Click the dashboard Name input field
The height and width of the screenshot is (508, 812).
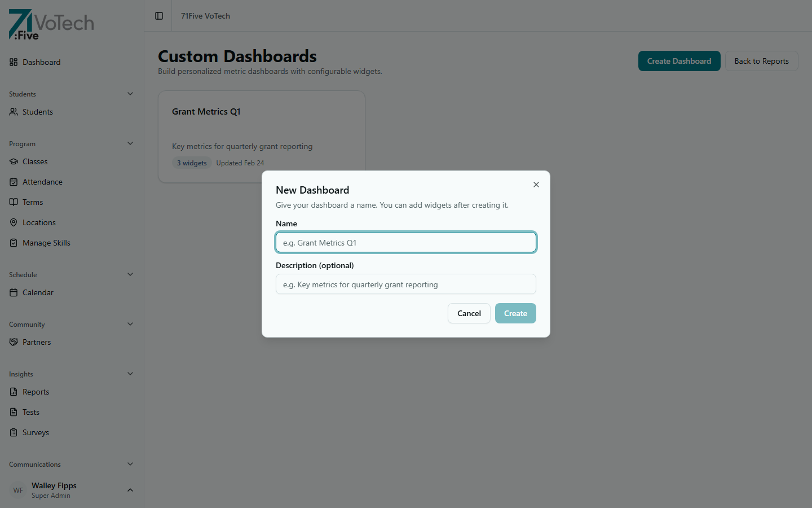405,242
